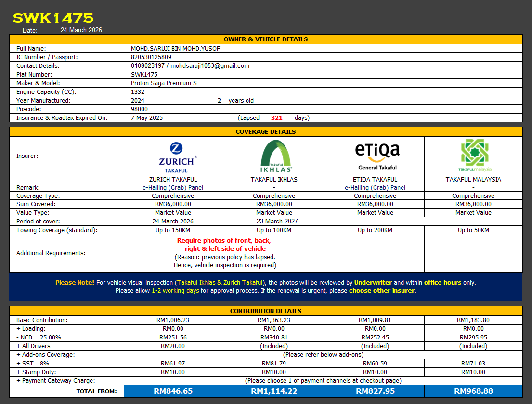This screenshot has height=404, width=532.
Task: Click the Contribution Details section header
Action: [x=266, y=311]
